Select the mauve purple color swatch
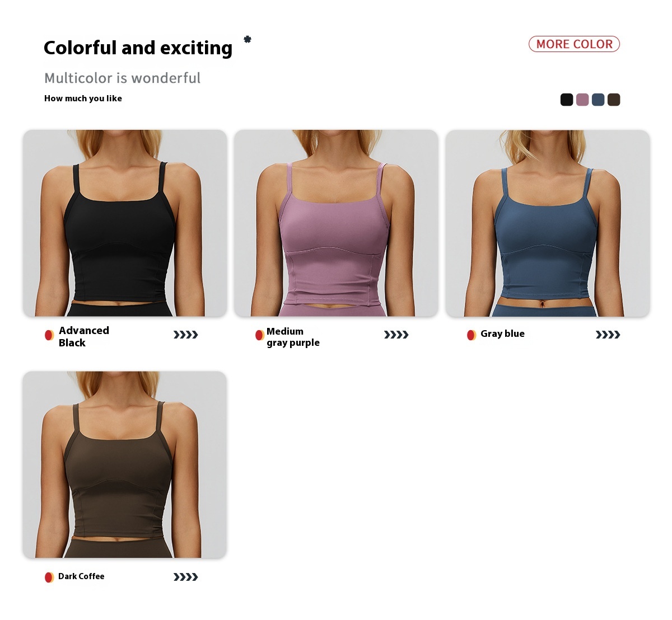Viewport: 672px width, 620px height. click(582, 100)
